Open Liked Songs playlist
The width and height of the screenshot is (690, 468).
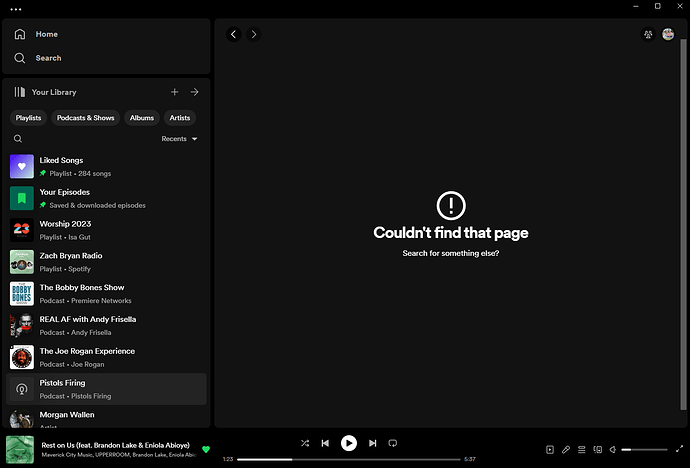106,166
